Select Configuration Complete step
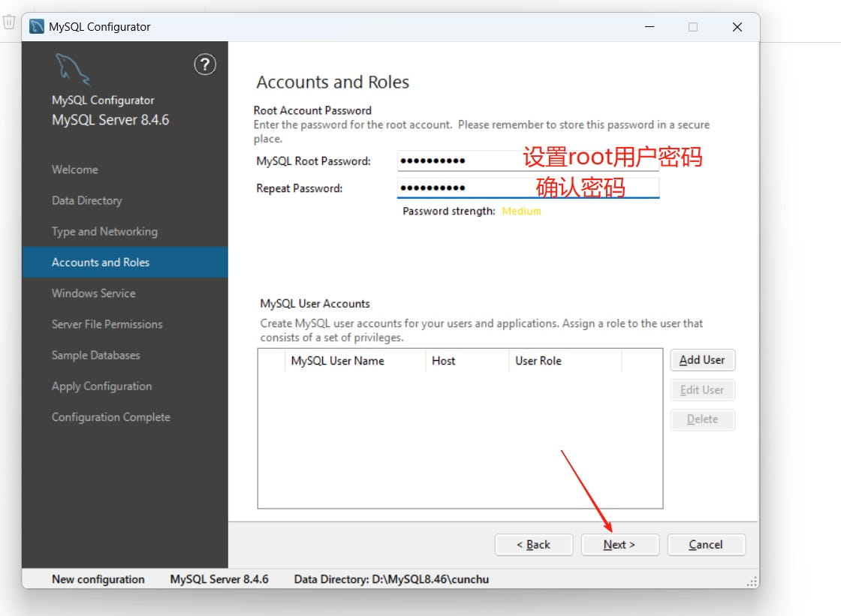The image size is (841, 616). (x=110, y=417)
